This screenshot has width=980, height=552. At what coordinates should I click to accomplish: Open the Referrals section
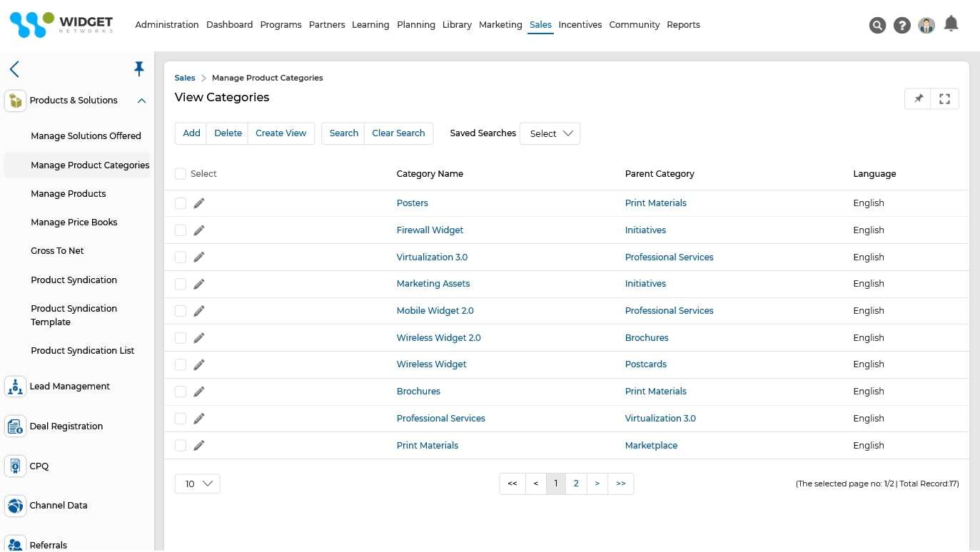point(48,544)
